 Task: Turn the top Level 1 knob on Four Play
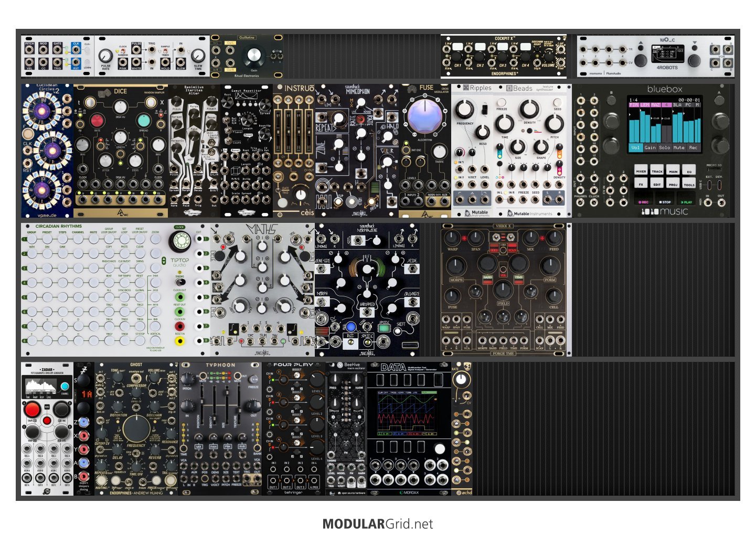[317, 380]
